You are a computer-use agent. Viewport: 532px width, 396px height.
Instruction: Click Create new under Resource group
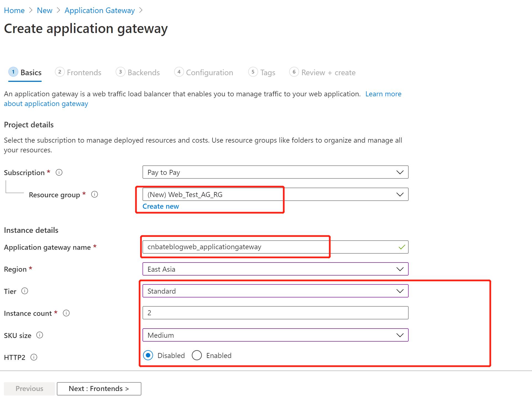160,206
